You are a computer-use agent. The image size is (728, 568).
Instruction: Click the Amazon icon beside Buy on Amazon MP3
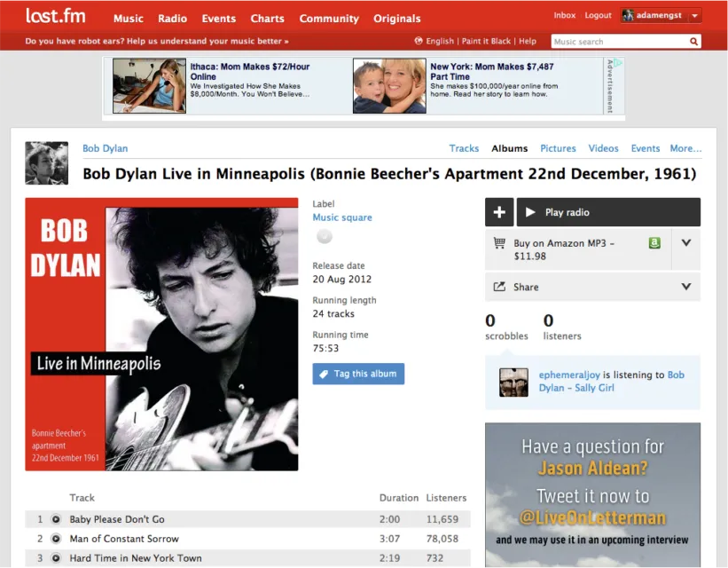(x=654, y=242)
